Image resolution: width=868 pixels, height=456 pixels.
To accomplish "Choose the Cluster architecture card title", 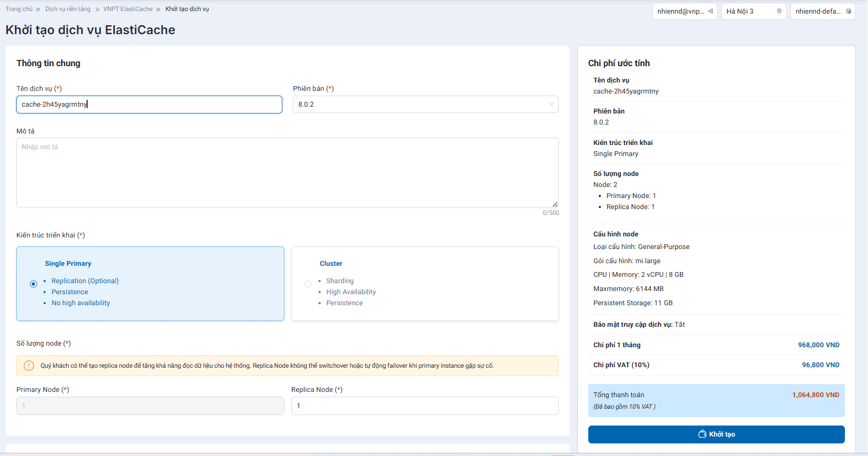I will [x=331, y=264].
